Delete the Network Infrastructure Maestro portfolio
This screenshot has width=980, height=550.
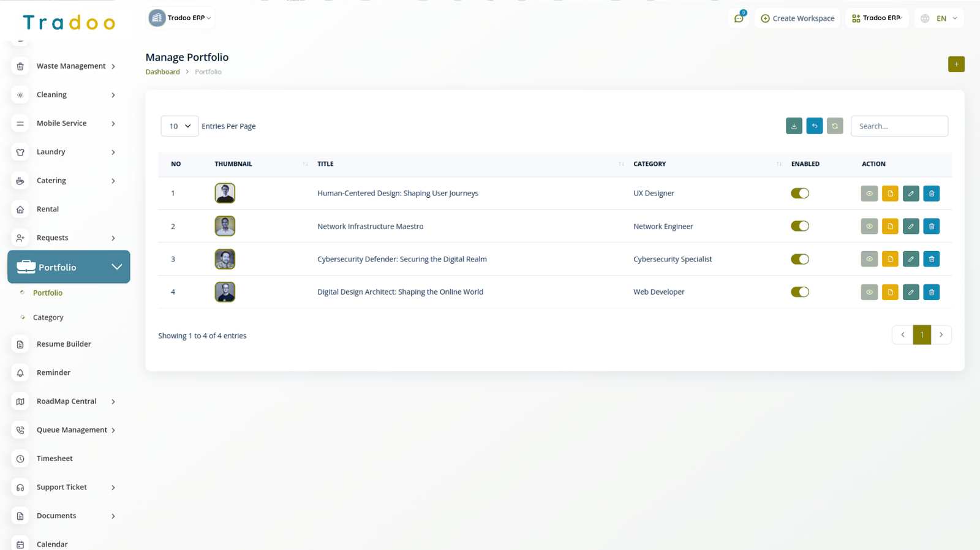(931, 227)
